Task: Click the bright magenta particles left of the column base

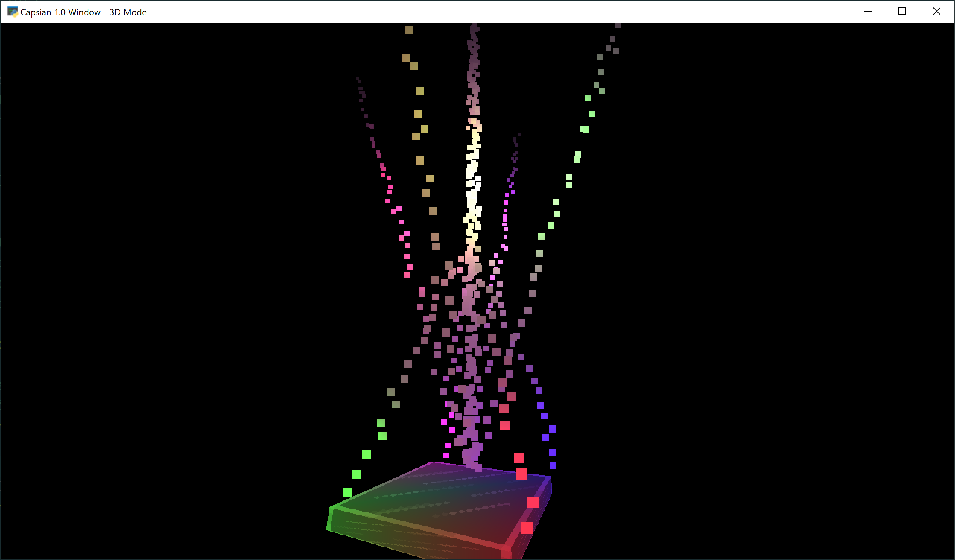Action: coord(452,430)
